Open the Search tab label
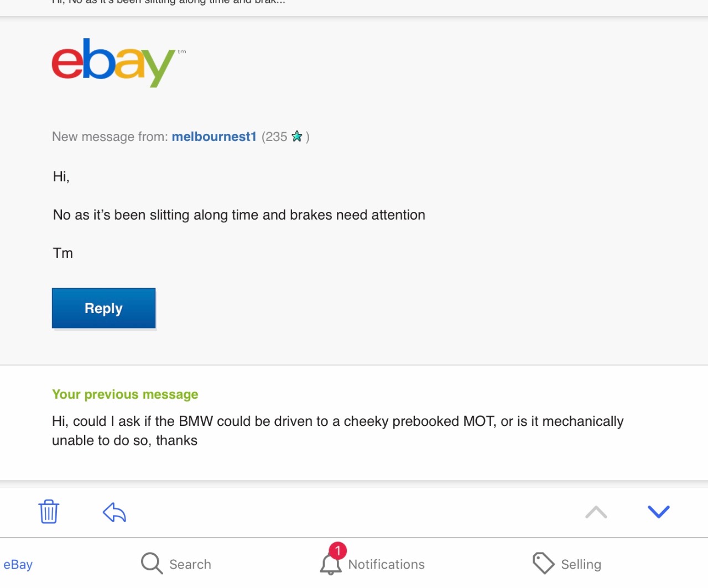This screenshot has width=708, height=588. [190, 564]
